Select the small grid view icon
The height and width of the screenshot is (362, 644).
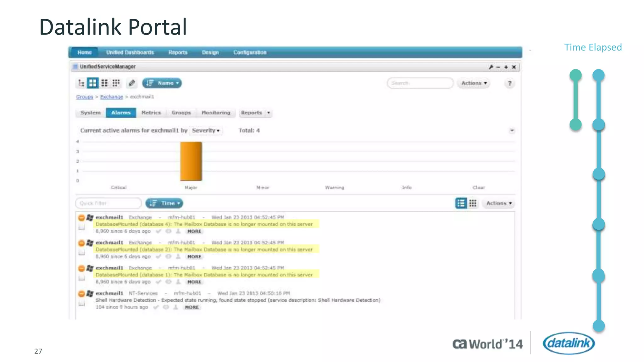[116, 83]
